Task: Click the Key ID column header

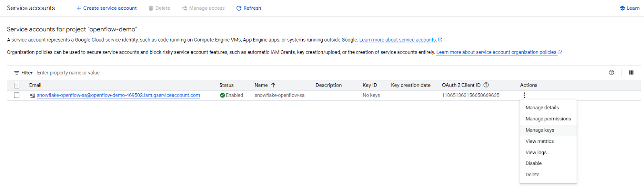Action: click(369, 85)
